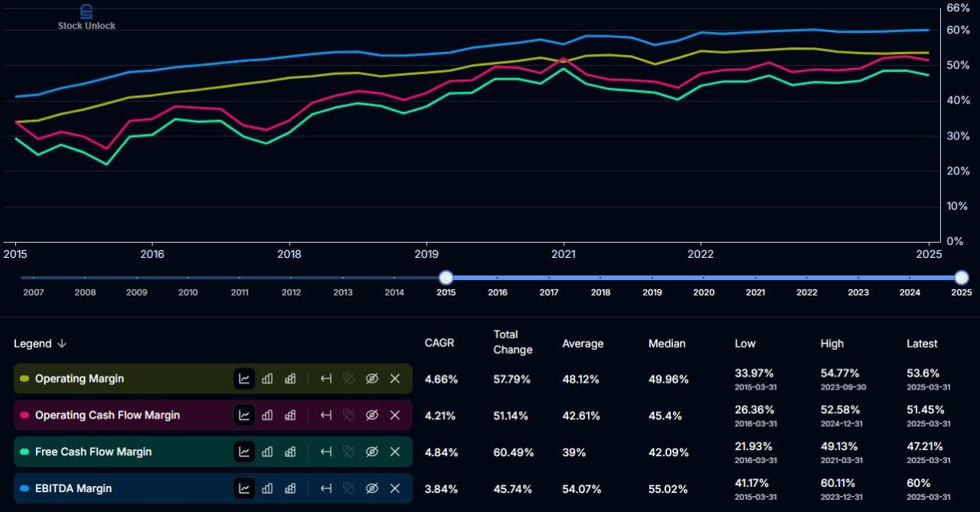Remove Operating Margin with its X icon
Image resolution: width=980 pixels, height=512 pixels.
click(395, 378)
